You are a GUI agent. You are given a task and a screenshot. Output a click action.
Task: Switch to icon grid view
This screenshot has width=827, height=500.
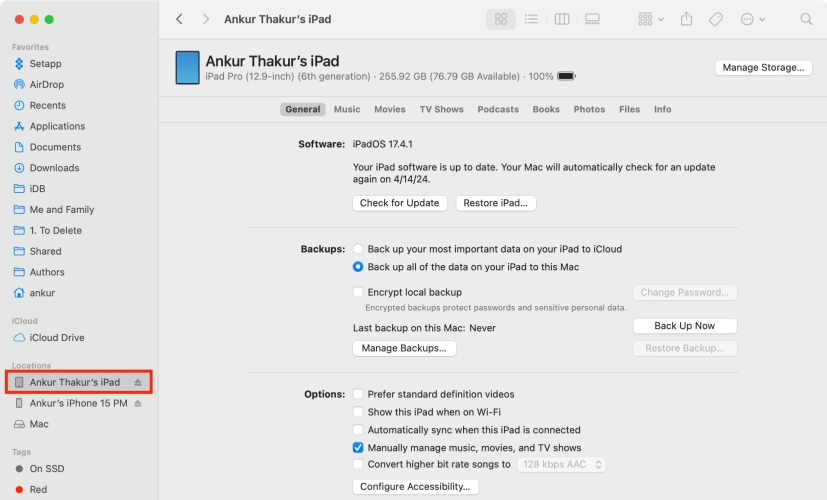pyautogui.click(x=501, y=19)
